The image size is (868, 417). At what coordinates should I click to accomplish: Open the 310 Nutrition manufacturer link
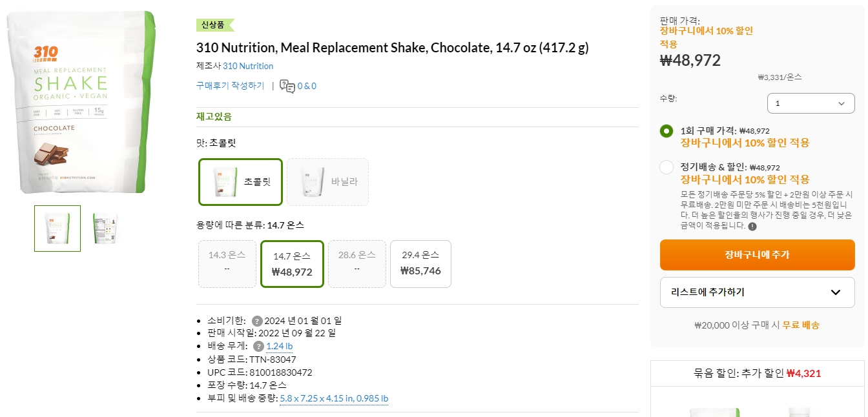click(249, 66)
